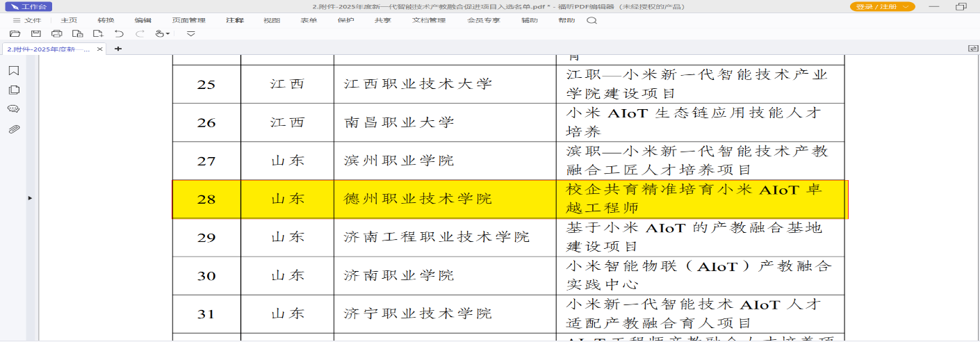Add a new tab with plus button
Image resolution: width=980 pixels, height=342 pixels.
point(117,49)
